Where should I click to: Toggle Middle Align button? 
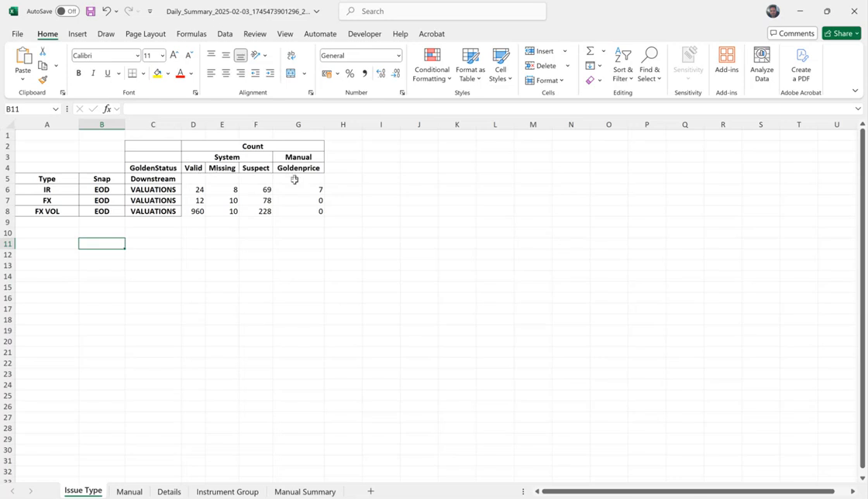[226, 55]
